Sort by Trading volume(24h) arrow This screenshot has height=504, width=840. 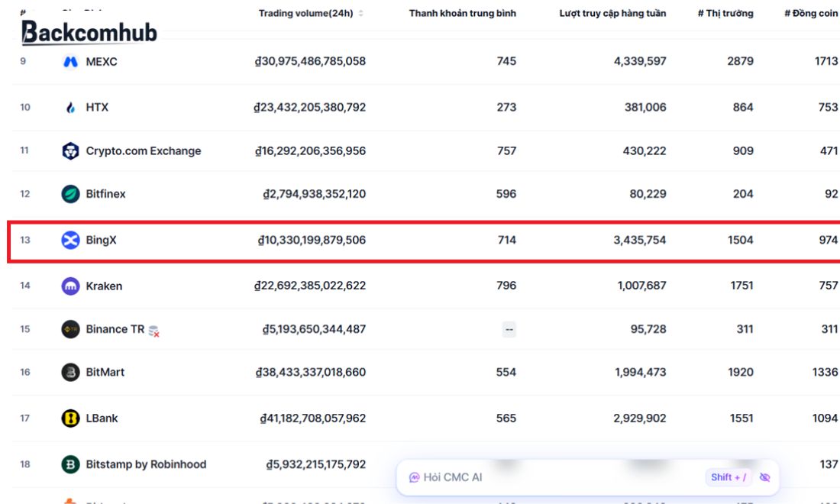coord(361,14)
